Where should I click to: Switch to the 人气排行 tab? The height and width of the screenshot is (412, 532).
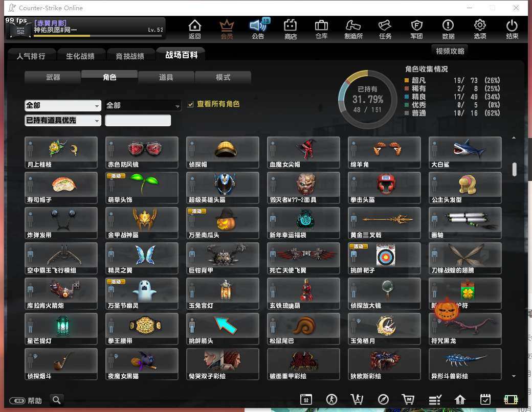[31, 56]
